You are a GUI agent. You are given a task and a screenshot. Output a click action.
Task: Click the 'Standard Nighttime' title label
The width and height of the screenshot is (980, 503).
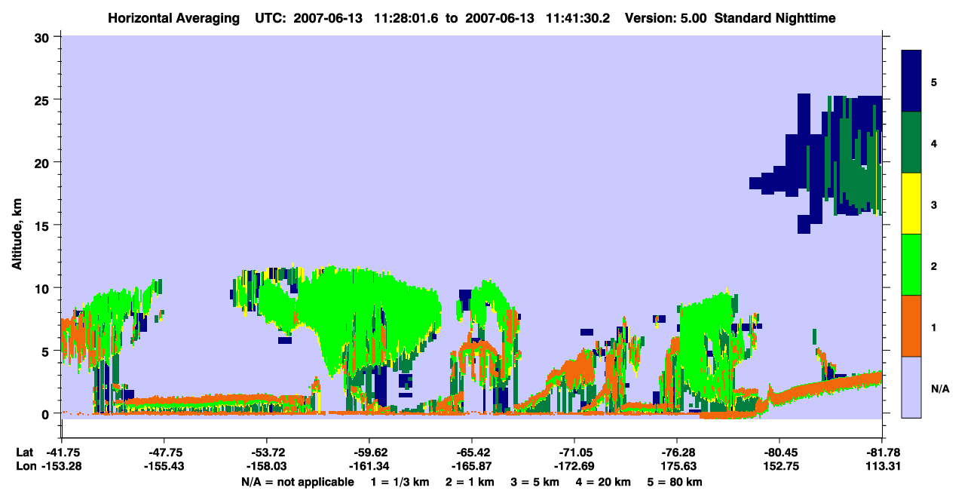(x=775, y=17)
